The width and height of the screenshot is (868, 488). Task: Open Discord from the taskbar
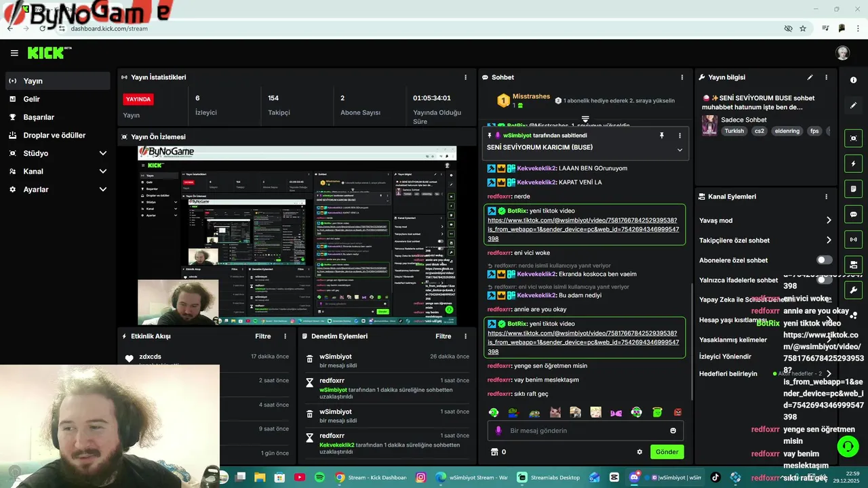click(635, 477)
